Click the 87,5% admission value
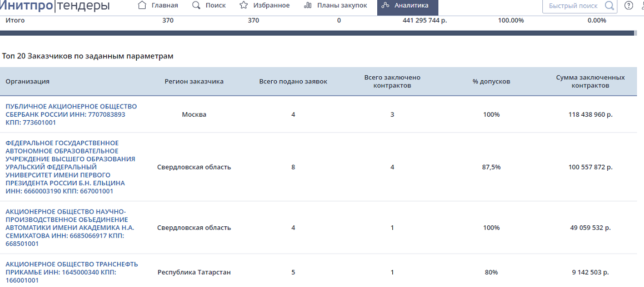644x287 pixels. (x=491, y=167)
